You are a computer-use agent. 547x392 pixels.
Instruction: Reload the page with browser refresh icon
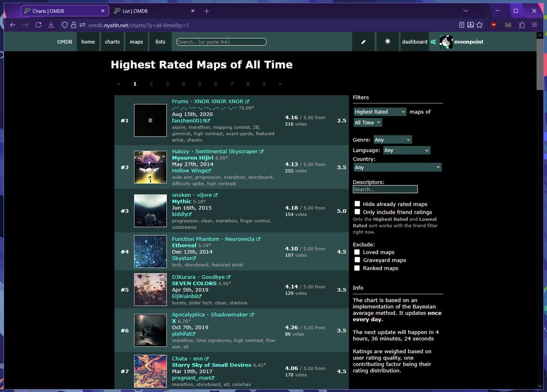click(39, 25)
